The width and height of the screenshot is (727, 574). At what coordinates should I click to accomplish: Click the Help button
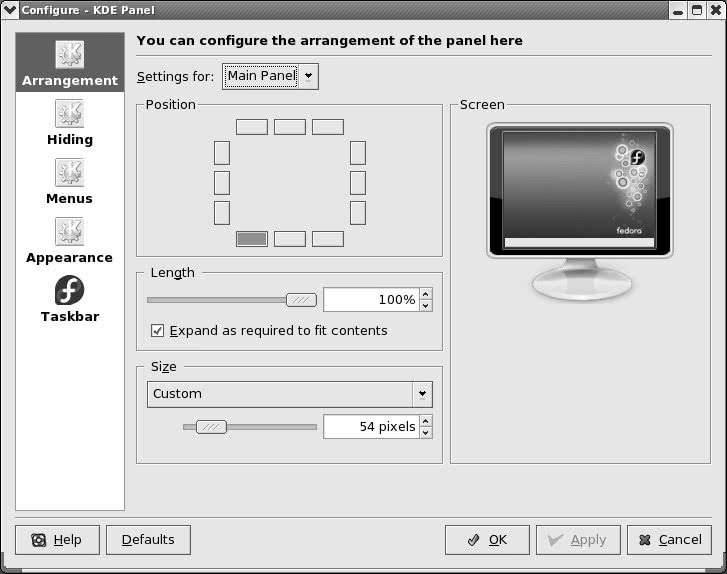click(x=57, y=540)
